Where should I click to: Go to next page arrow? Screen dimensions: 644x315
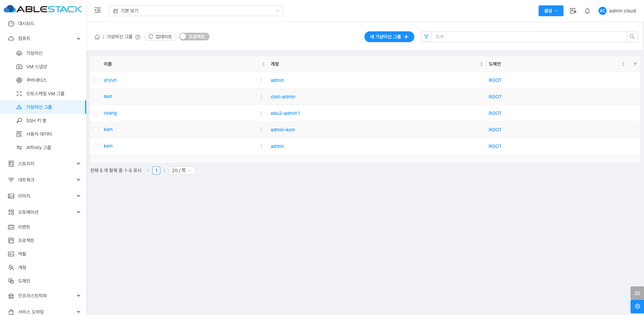164,170
